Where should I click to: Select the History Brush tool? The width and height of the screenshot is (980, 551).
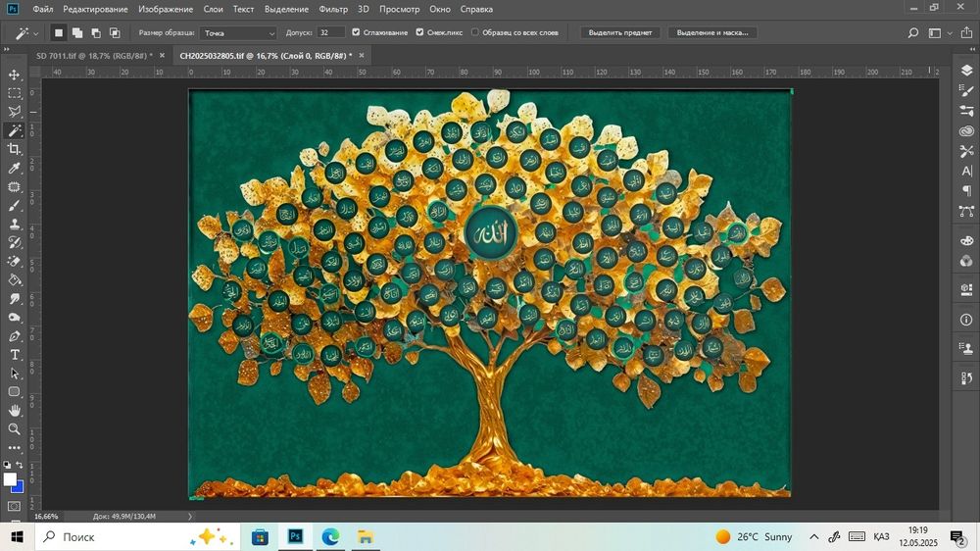tap(14, 243)
